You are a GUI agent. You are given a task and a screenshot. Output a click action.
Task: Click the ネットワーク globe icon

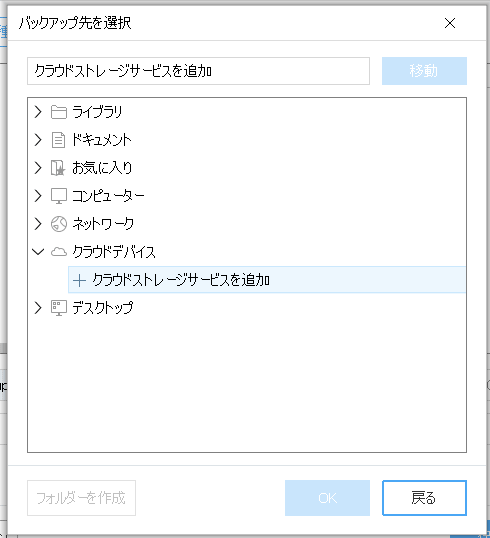59,224
